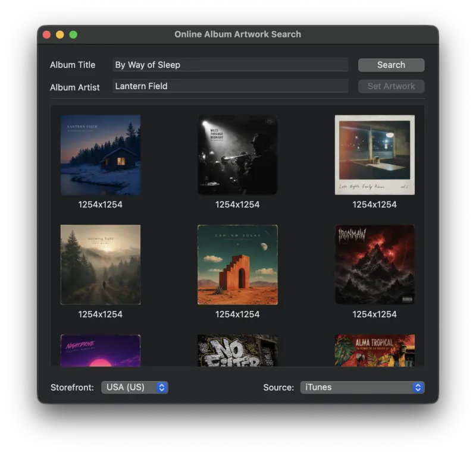Screen dimensions: 476x453
Task: Click the Storefront: label
Action: point(72,388)
